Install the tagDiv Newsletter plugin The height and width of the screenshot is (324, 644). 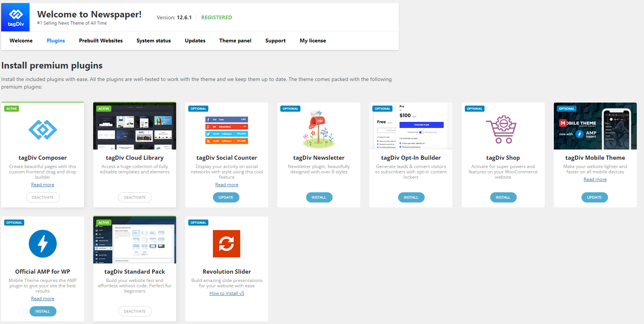point(319,197)
